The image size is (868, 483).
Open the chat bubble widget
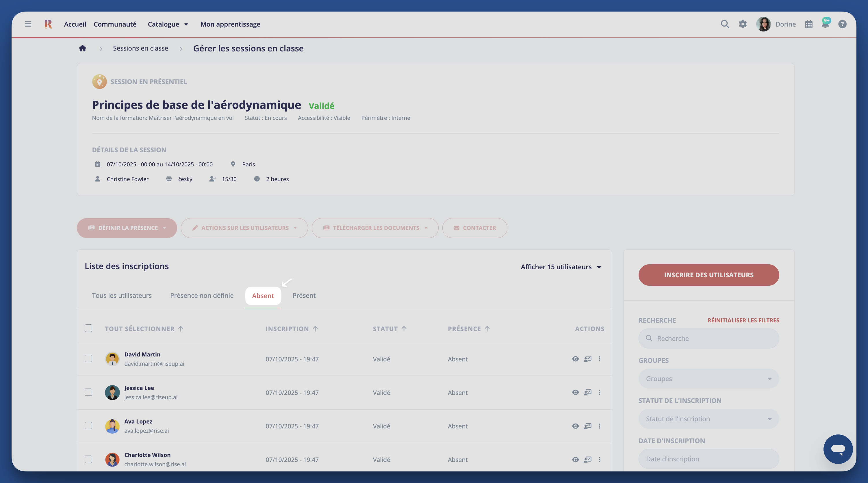pos(838,449)
